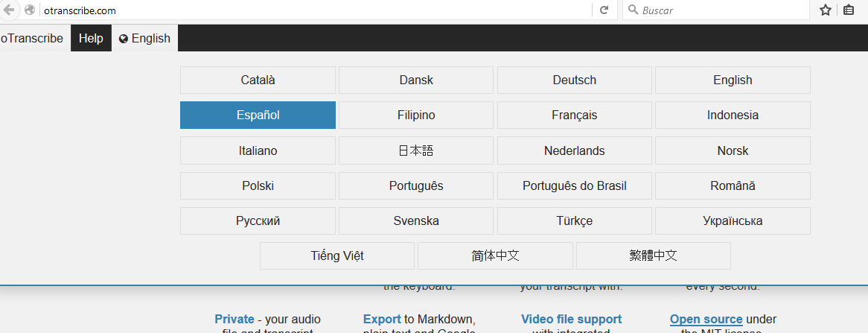Viewport: 868px width, 333px height.
Task: Choose Català language option
Action: point(258,80)
